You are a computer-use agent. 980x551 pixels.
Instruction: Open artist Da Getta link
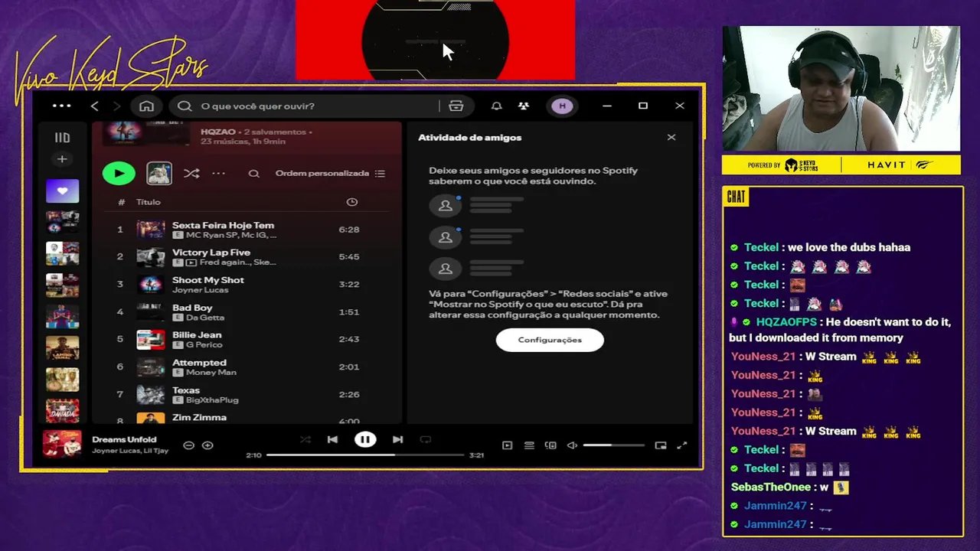[204, 318]
